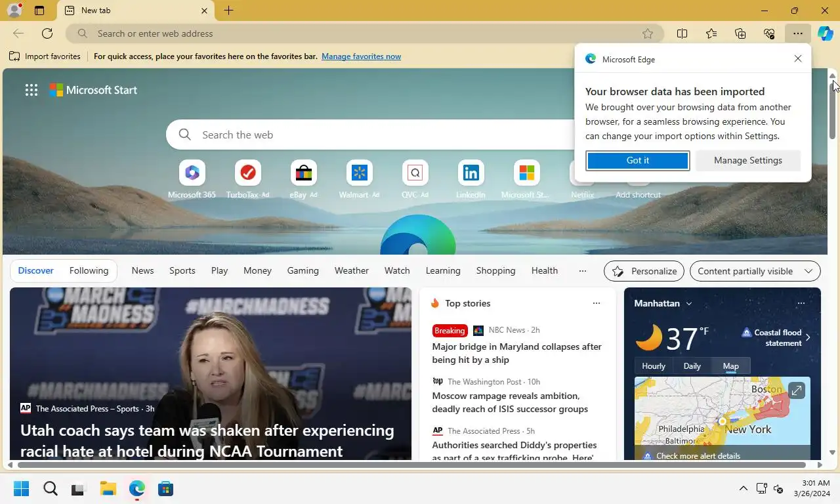Viewport: 840px width, 504px height.
Task: Open Browser essentials heart icon
Action: (x=769, y=33)
